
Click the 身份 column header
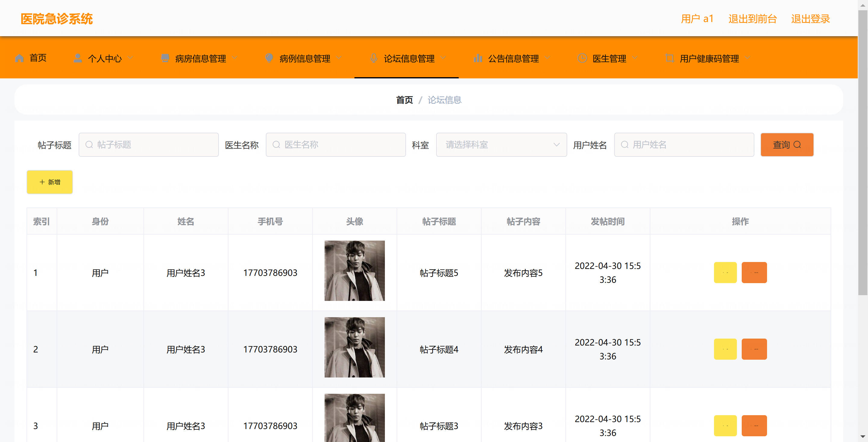click(100, 221)
